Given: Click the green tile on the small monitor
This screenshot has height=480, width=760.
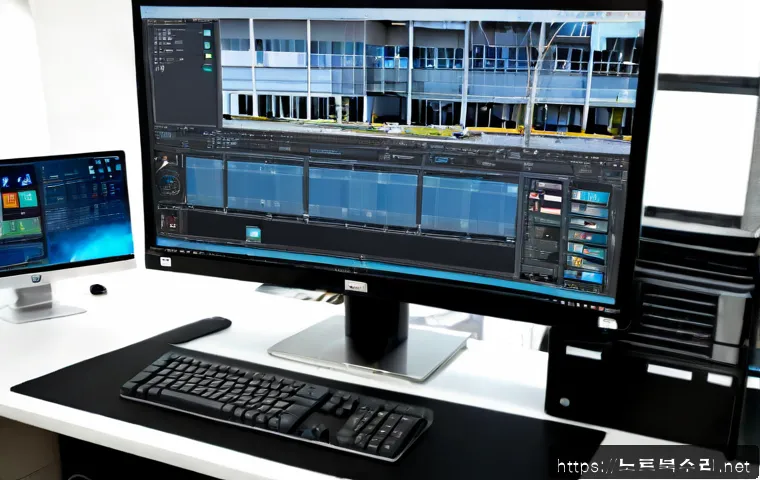Looking at the screenshot, I should [x=20, y=228].
